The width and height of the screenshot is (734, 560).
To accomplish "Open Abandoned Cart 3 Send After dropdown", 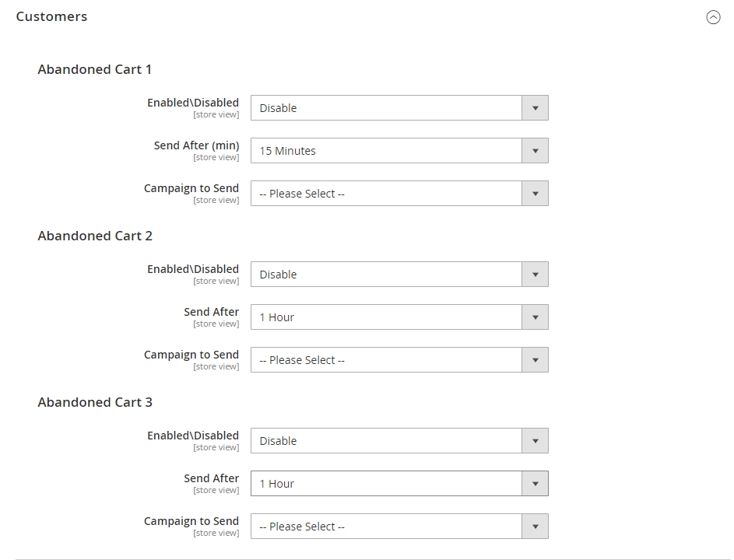I will (386, 484).
